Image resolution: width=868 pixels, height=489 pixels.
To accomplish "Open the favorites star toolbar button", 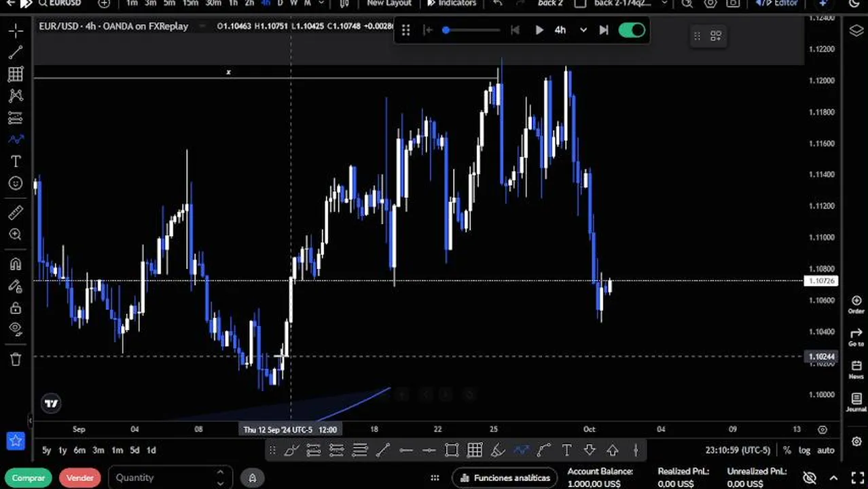I will point(16,441).
